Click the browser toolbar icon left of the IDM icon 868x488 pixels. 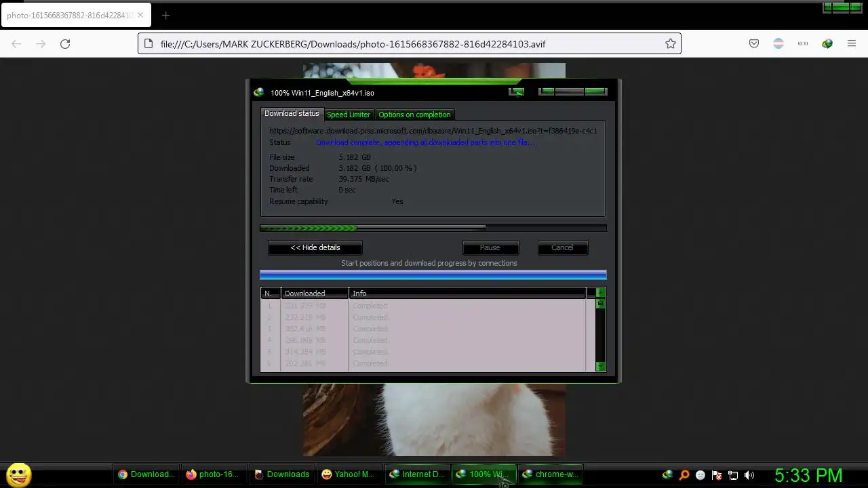coord(803,44)
